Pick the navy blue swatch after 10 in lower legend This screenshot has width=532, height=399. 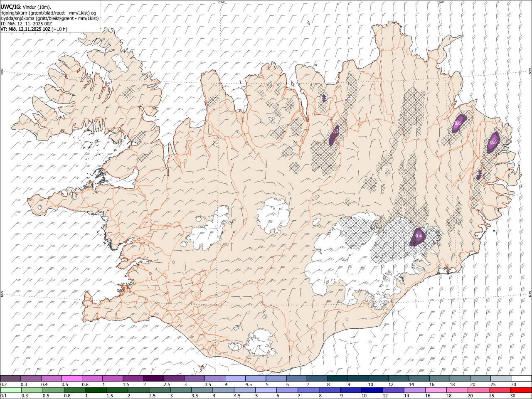coord(372,390)
